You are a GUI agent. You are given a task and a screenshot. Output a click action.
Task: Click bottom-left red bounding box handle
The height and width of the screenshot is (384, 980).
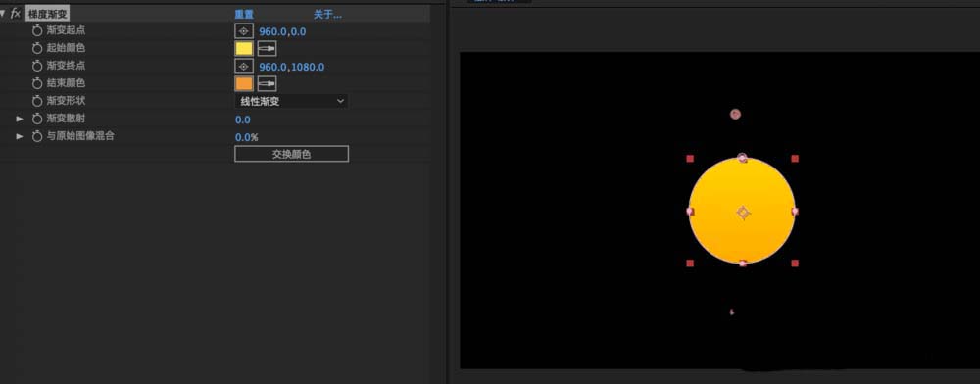(690, 264)
